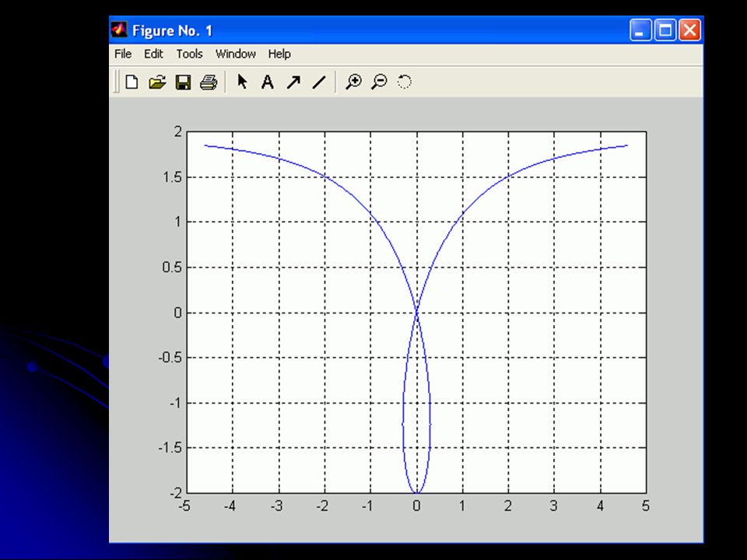Click the New Figure toolbar icon
The image size is (747, 560).
point(132,82)
